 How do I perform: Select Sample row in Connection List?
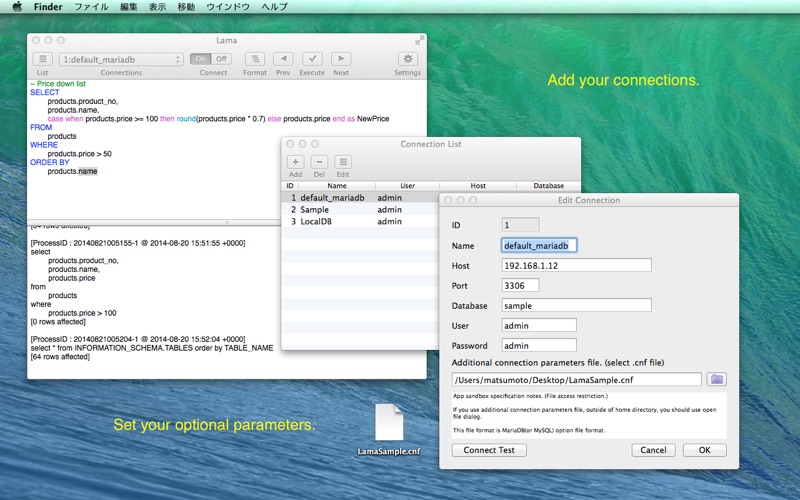(x=360, y=210)
